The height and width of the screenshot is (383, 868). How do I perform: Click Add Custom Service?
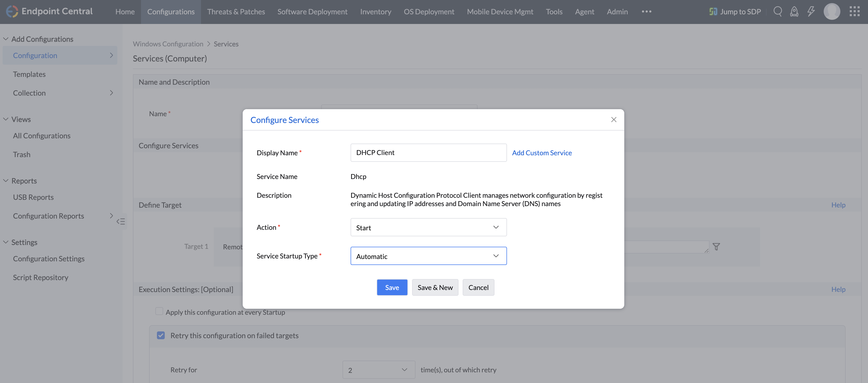click(x=542, y=153)
